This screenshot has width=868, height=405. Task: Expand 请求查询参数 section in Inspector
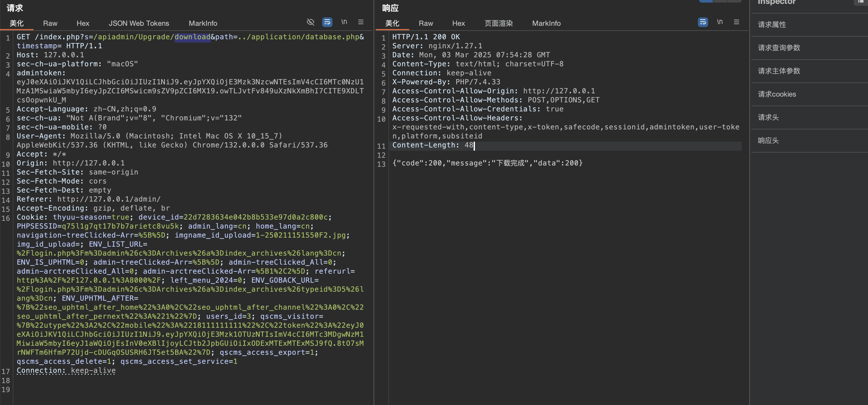(x=809, y=48)
